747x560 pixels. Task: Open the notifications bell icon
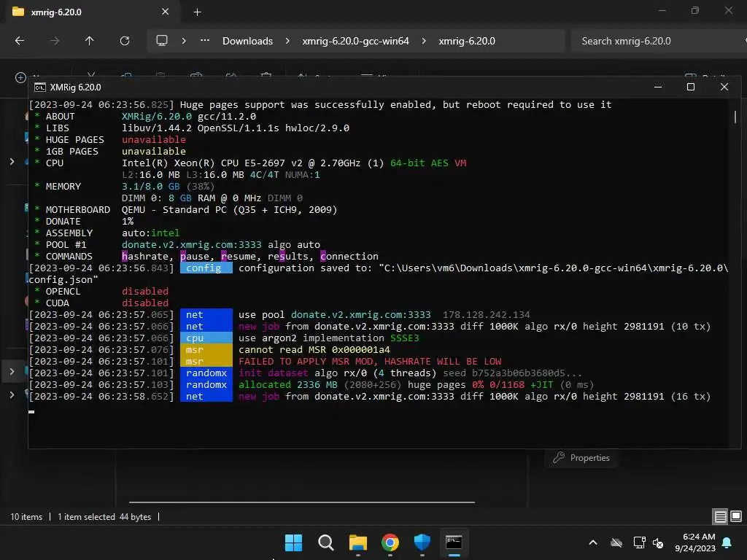click(727, 542)
